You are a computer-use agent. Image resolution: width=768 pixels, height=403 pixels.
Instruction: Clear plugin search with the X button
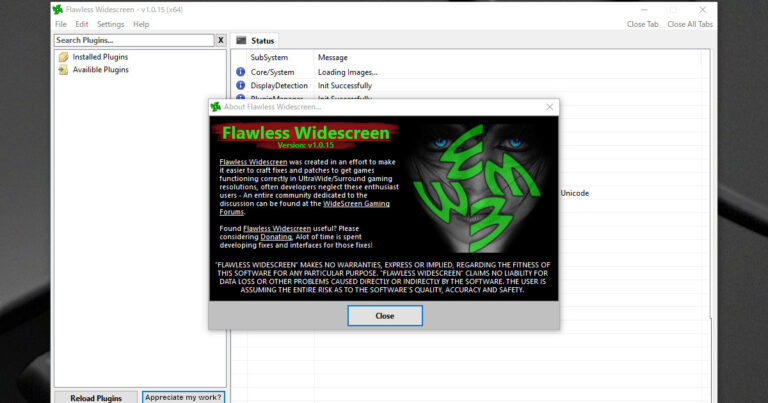(x=221, y=40)
